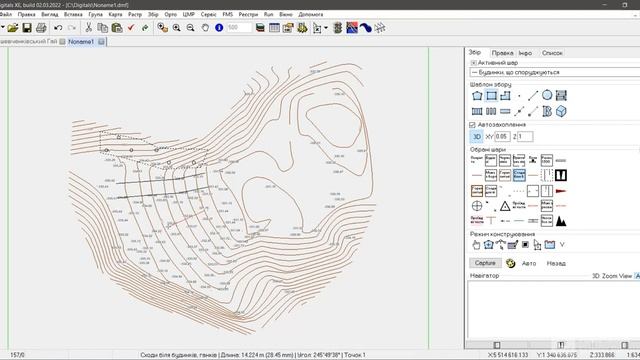The height and width of the screenshot is (360, 640).
Task: Open the Растр menu
Action: tap(135, 14)
